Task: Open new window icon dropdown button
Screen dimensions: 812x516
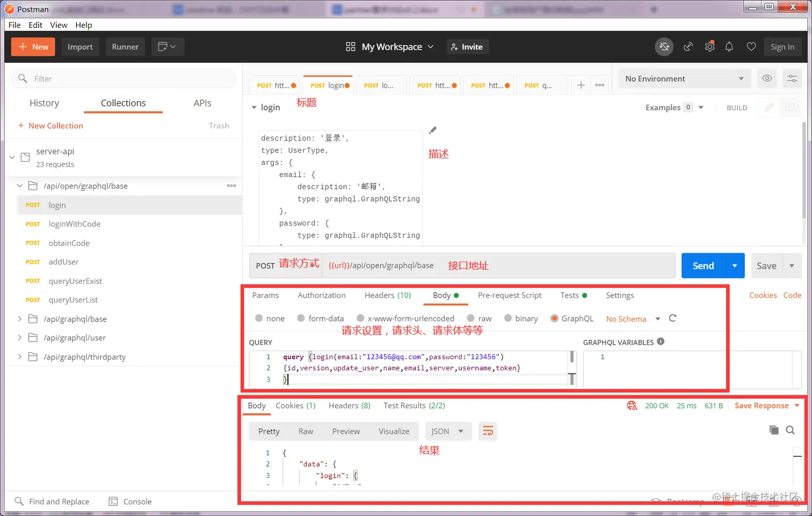Action: click(168, 47)
